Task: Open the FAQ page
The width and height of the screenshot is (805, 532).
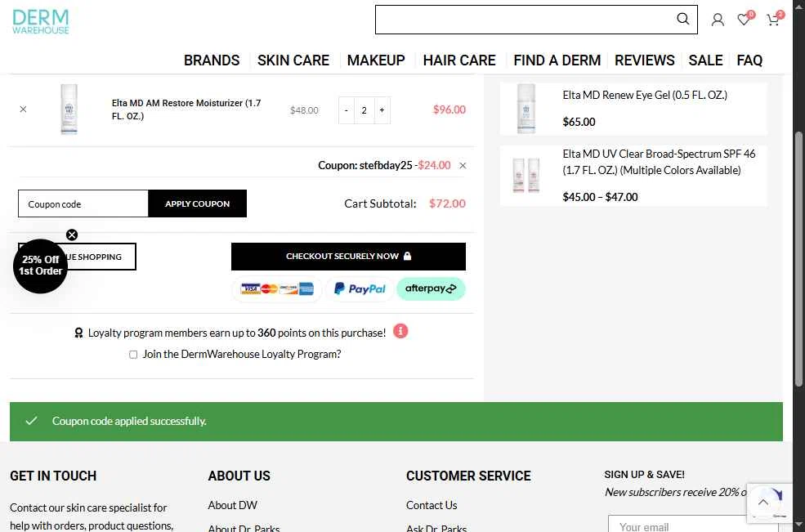Action: 749,60
